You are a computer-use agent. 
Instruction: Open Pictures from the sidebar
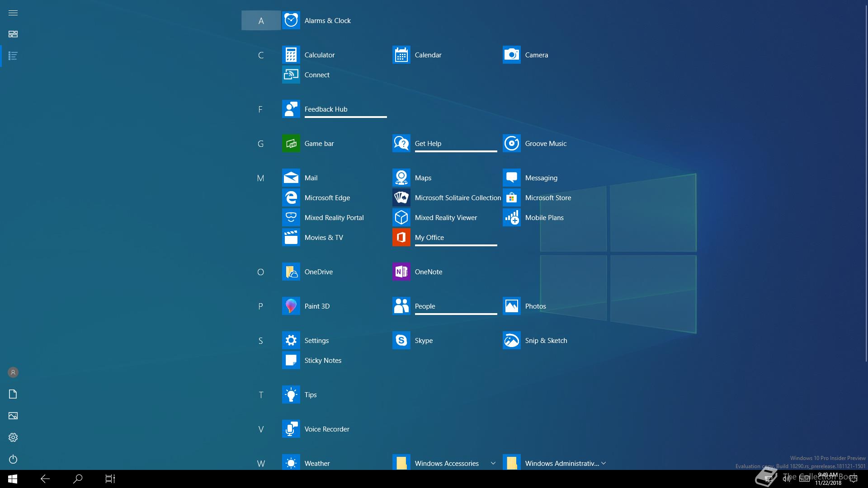13,416
